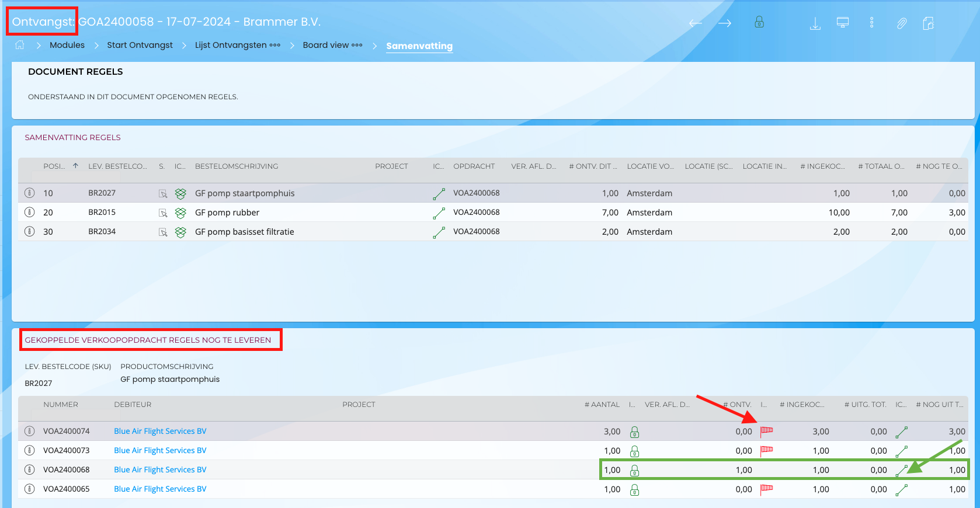Screen dimensions: 980x508
Task: Click green link icon on VOA2400074 row
Action: 901,432
